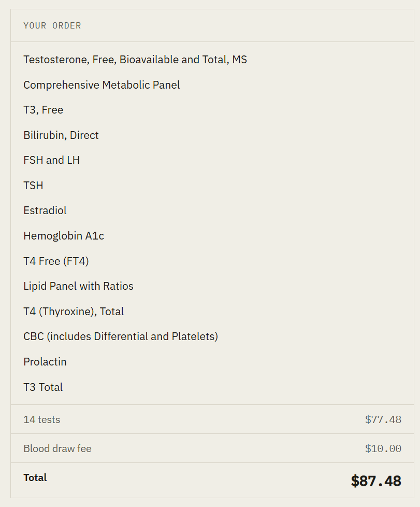This screenshot has width=420, height=507.
Task: Click the YOUR ORDER header
Action: coord(52,25)
